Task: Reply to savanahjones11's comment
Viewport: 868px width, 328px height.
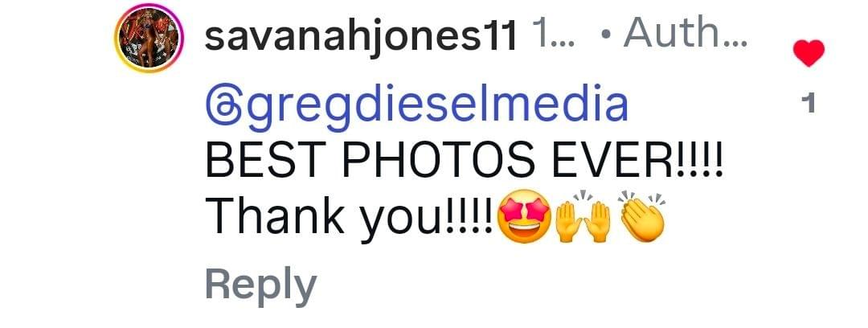Action: coord(260,286)
